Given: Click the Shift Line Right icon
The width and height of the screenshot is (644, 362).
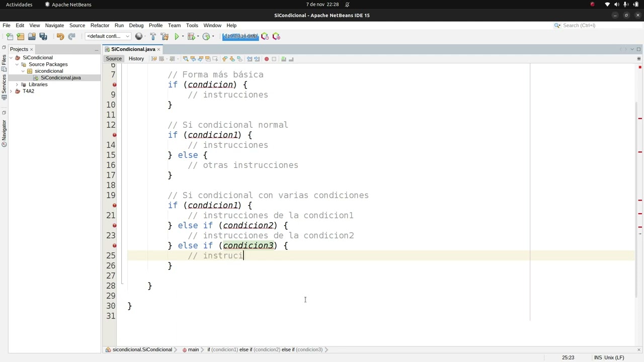Looking at the screenshot, I should [x=257, y=59].
